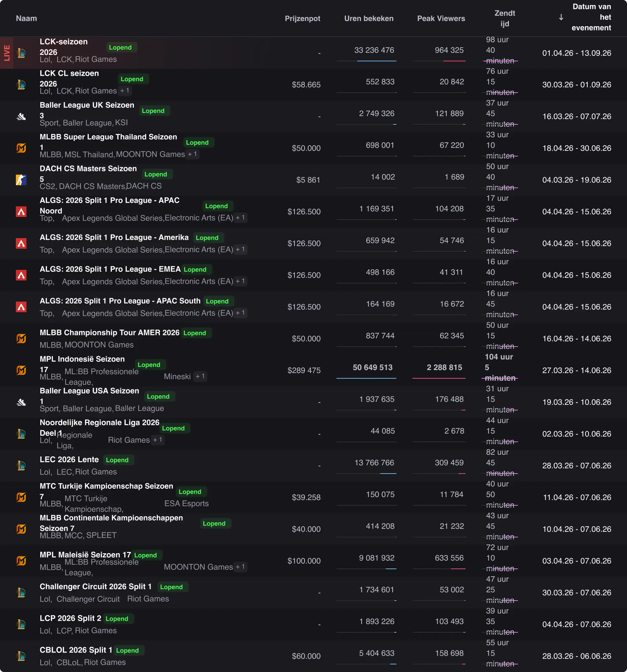Click the 9 081 932 hours watched value

click(377, 558)
